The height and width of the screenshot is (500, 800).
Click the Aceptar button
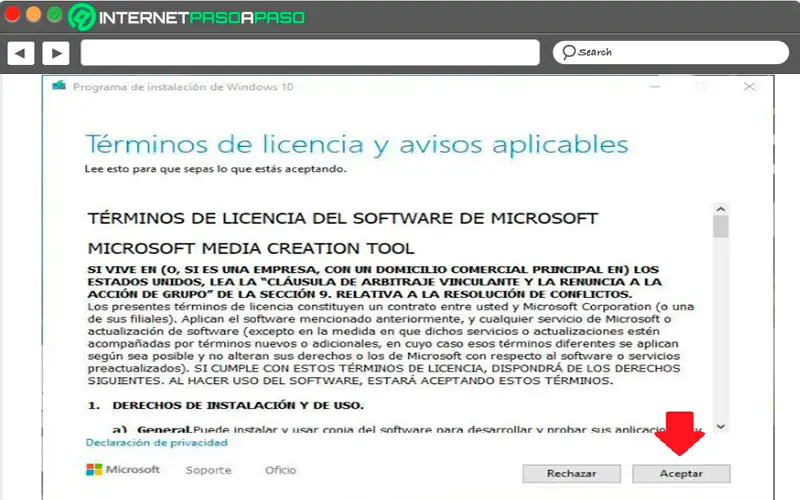[x=681, y=473]
